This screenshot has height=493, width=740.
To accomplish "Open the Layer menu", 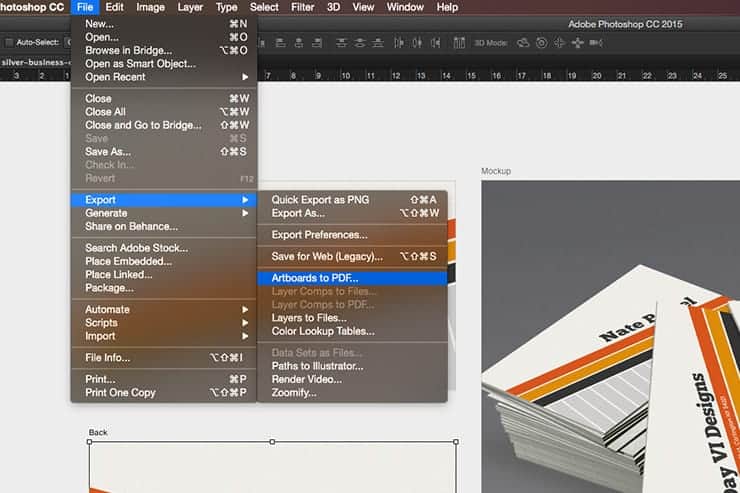I will (x=190, y=7).
